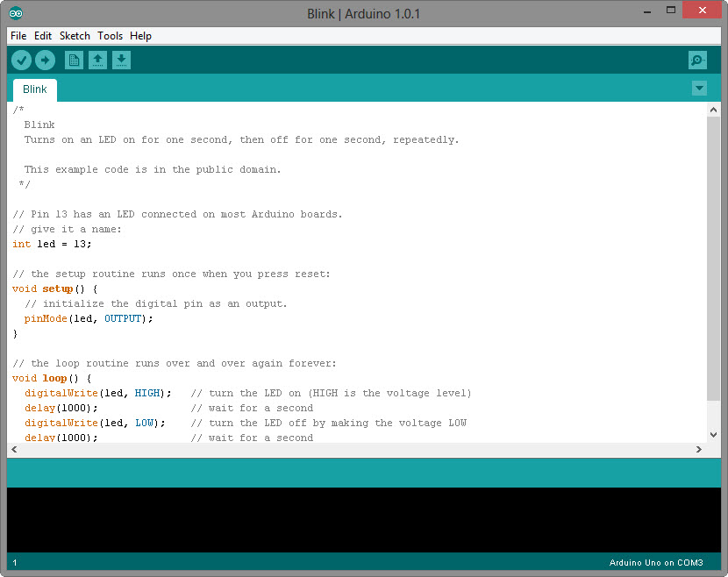This screenshot has width=728, height=577.
Task: Click 'digitalWrite(led, HIGH);' code
Action: pyautogui.click(x=98, y=393)
